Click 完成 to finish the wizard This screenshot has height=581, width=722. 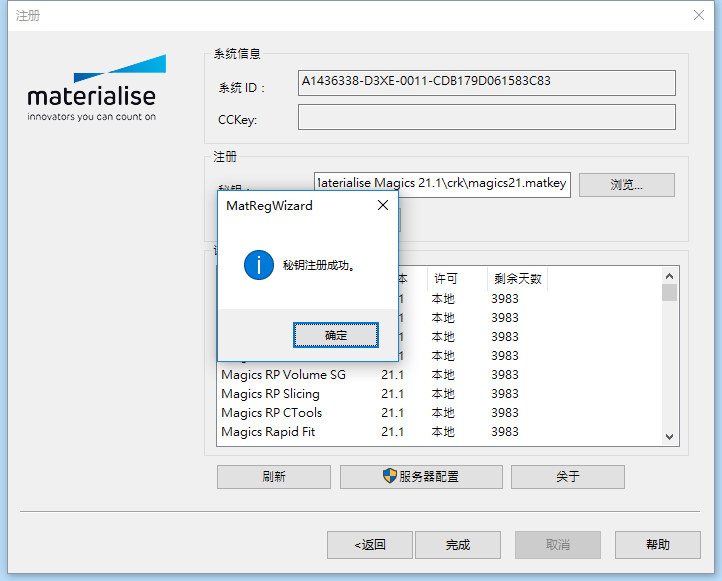pyautogui.click(x=457, y=545)
